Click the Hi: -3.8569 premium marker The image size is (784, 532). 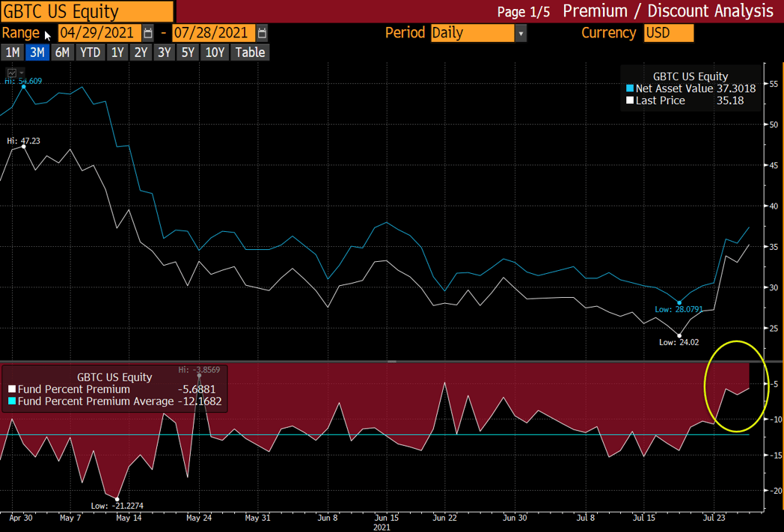point(200,375)
